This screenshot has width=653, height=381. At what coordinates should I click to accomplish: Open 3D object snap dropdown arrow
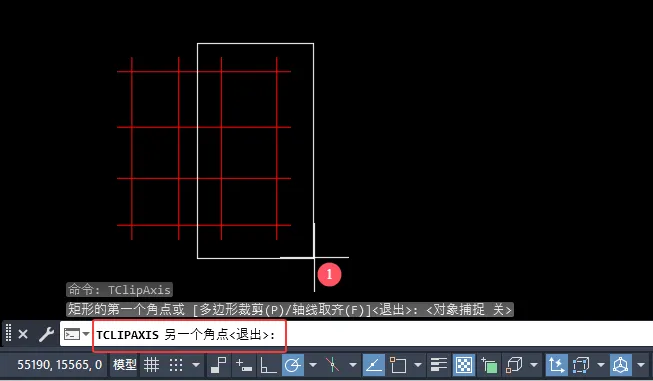point(534,365)
